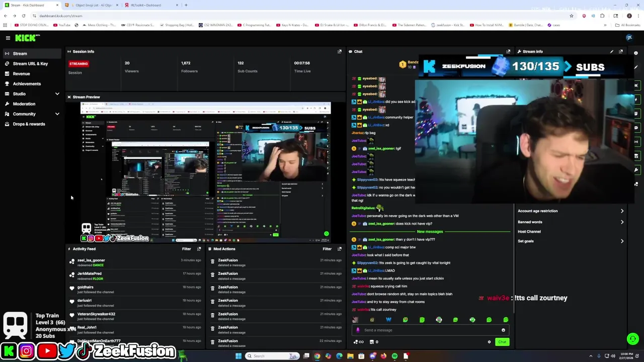The image size is (644, 362).
Task: Open Stream URL & Key page
Action: pos(30,63)
